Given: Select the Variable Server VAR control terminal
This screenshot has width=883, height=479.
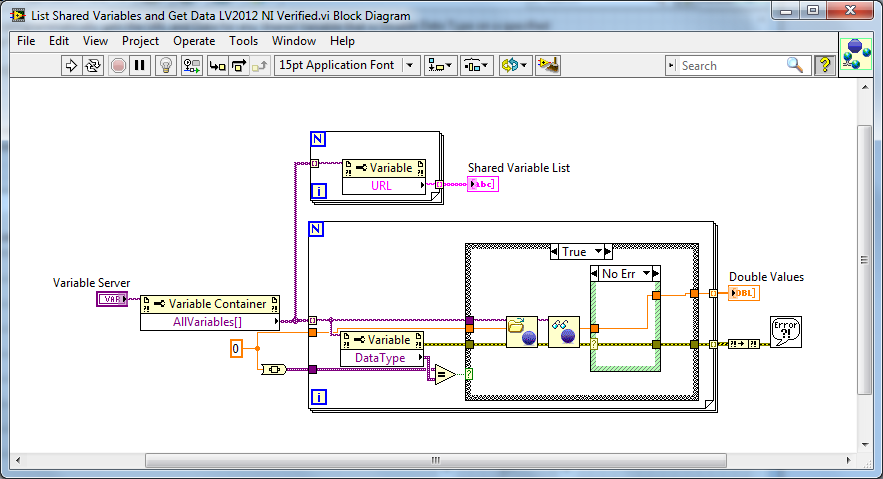Looking at the screenshot, I should pos(112,299).
